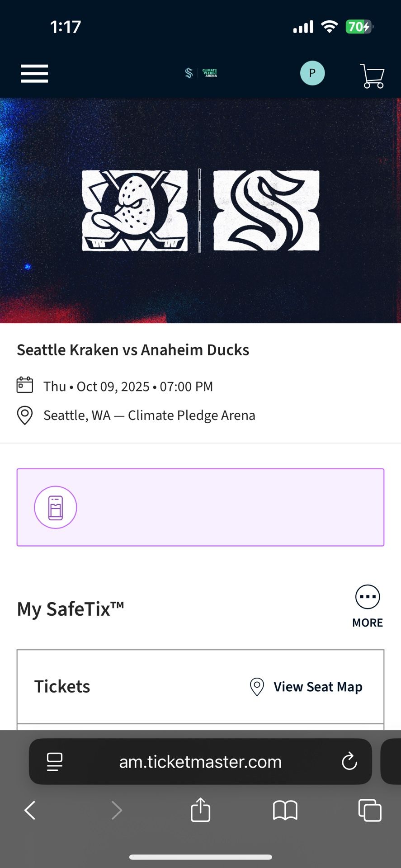Tap the Tickets section header
Viewport: 401px width, 868px height.
(62, 687)
